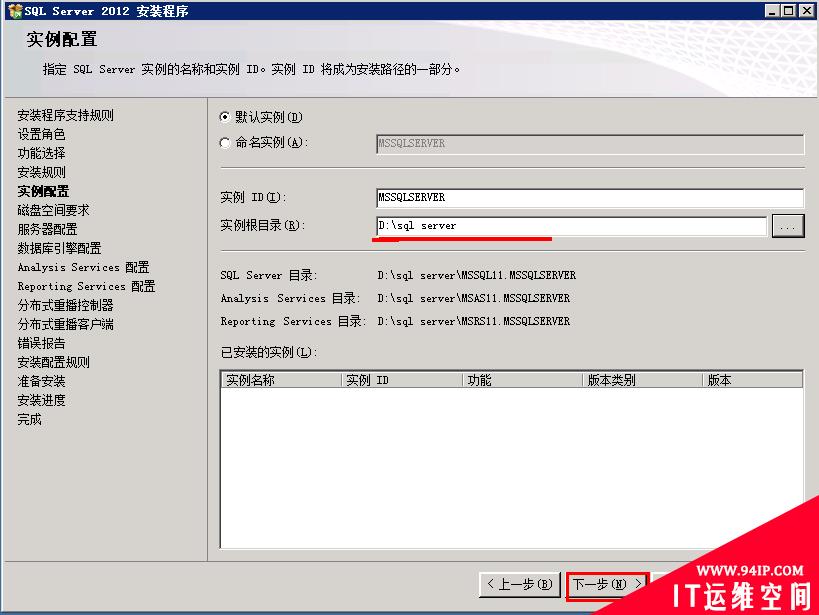The image size is (819, 615).
Task: Select 功能选择 step in sidebar
Action: [41, 153]
